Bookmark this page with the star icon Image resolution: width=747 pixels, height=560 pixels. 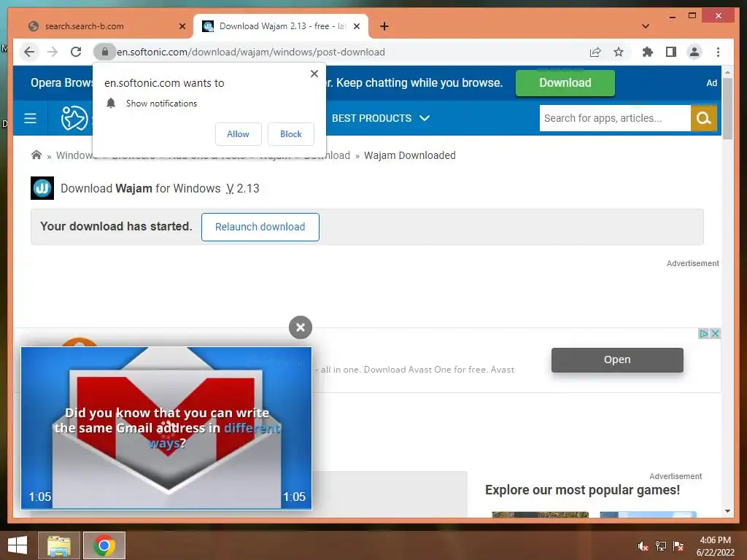click(x=619, y=52)
